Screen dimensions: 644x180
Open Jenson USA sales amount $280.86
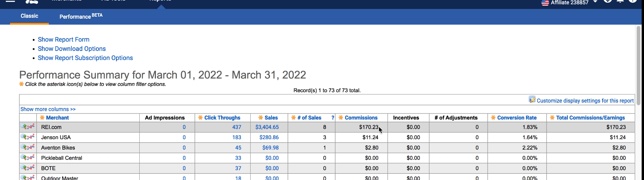click(x=269, y=137)
